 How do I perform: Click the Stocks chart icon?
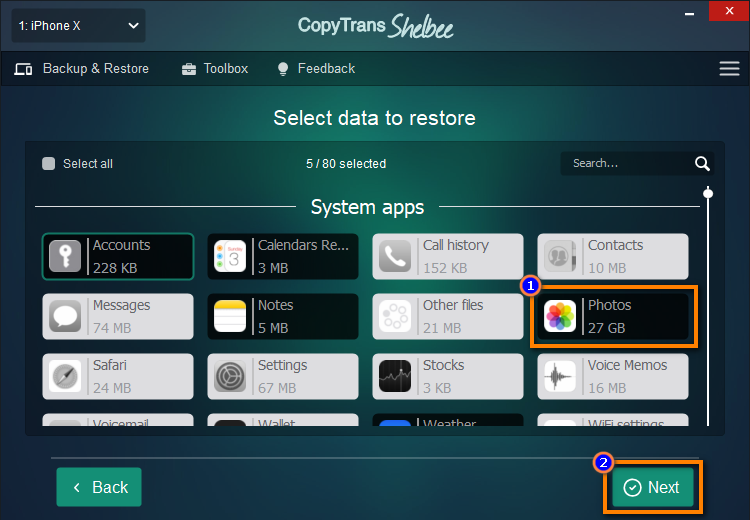[395, 376]
